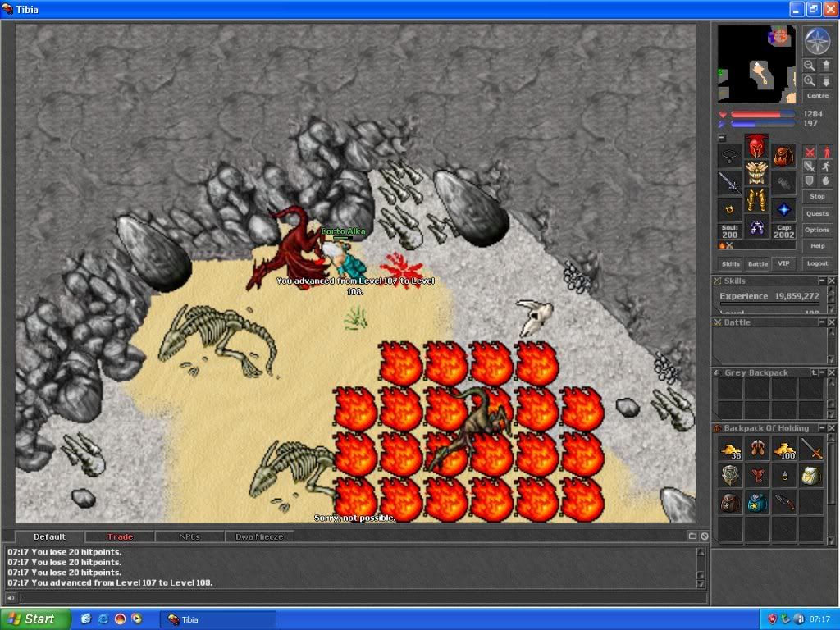840x630 pixels.
Task: Toggle chase opponent mode
Action: pyautogui.click(x=825, y=167)
